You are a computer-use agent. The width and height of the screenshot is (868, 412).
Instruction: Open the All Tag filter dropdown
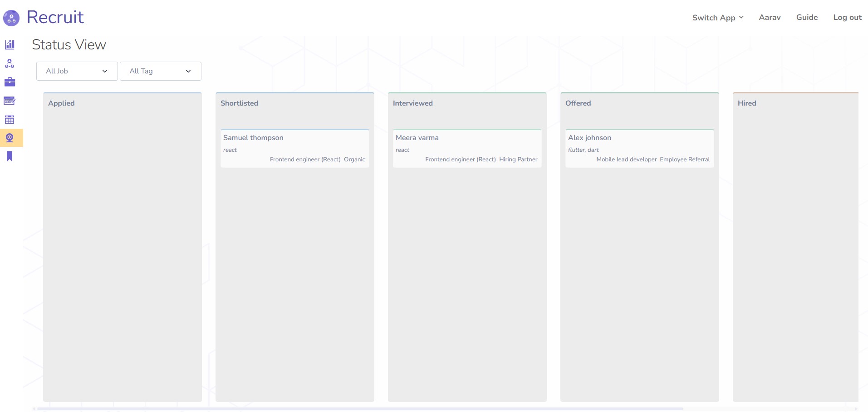click(x=161, y=71)
